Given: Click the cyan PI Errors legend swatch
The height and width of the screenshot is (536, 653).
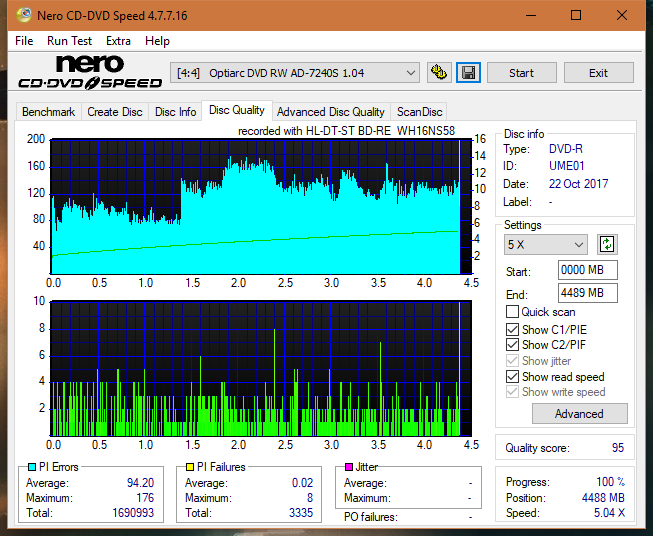Looking at the screenshot, I should [32, 467].
